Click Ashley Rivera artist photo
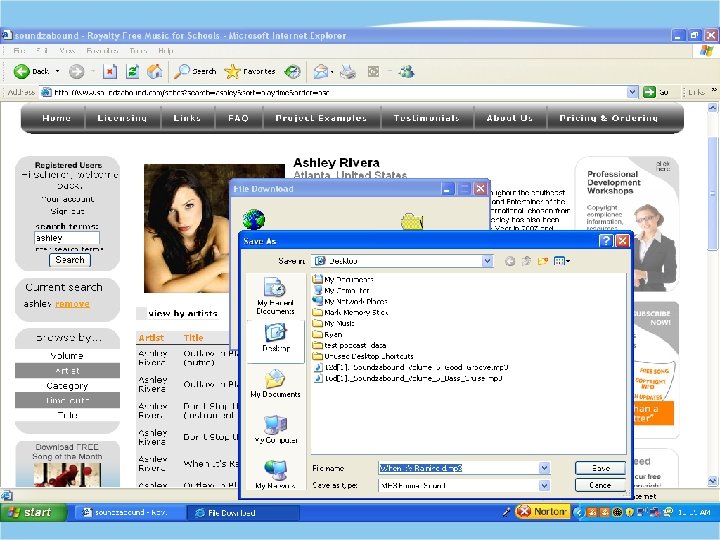The image size is (720, 540). tap(186, 228)
